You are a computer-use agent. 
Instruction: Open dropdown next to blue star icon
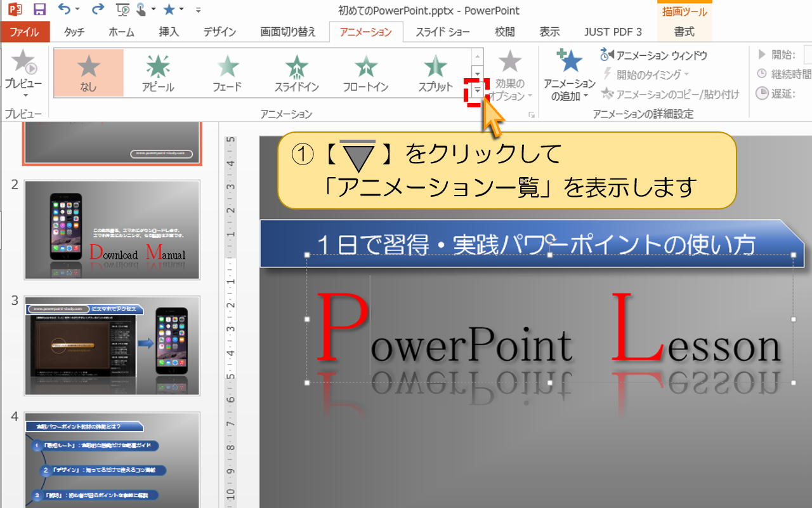[181, 10]
